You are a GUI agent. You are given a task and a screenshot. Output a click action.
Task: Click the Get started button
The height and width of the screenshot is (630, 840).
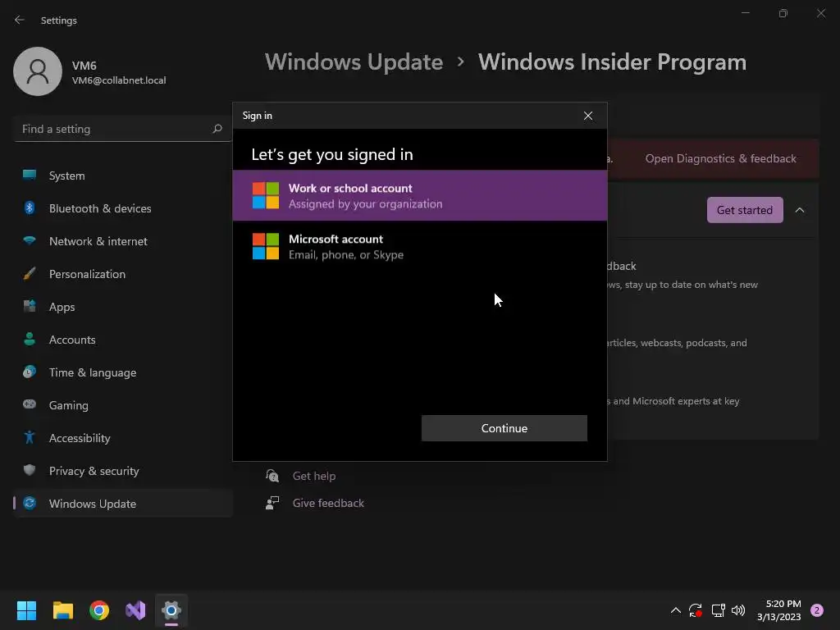coord(745,210)
